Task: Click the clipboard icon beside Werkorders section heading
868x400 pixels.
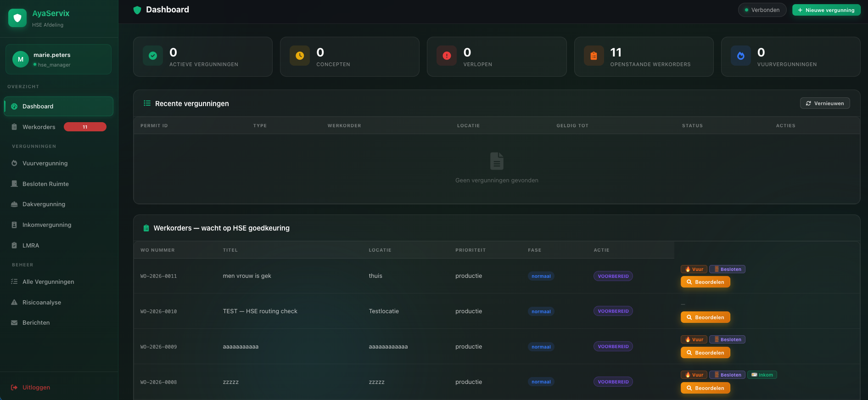Action: point(146,228)
